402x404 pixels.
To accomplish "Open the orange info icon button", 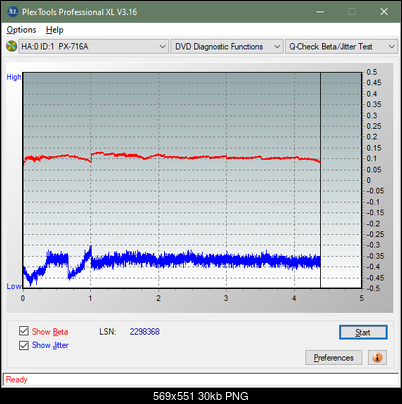I will [377, 358].
